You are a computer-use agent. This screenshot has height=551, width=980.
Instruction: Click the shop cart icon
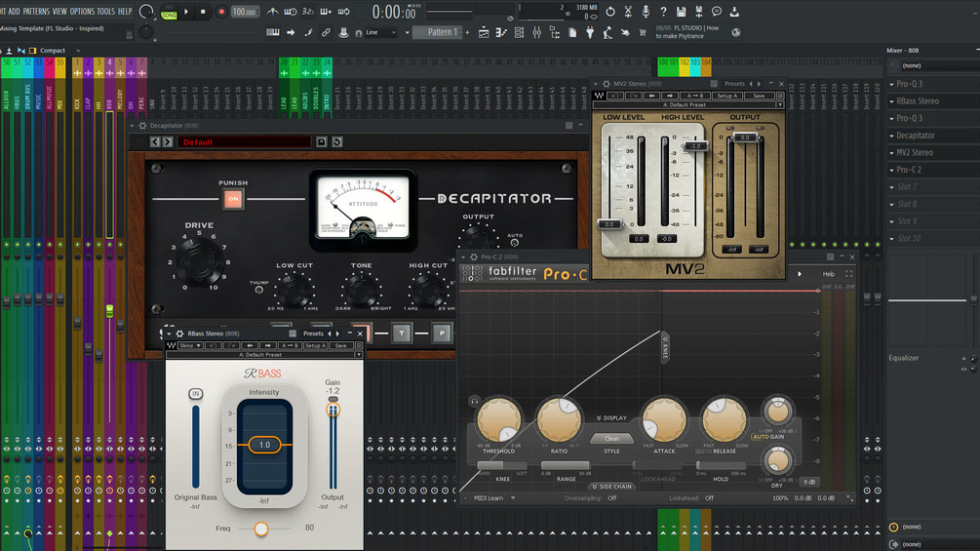(643, 32)
